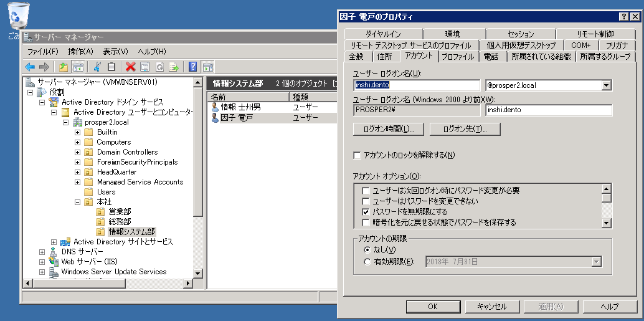
Task: Click the Properties icon in the toolbar
Action: click(x=144, y=67)
